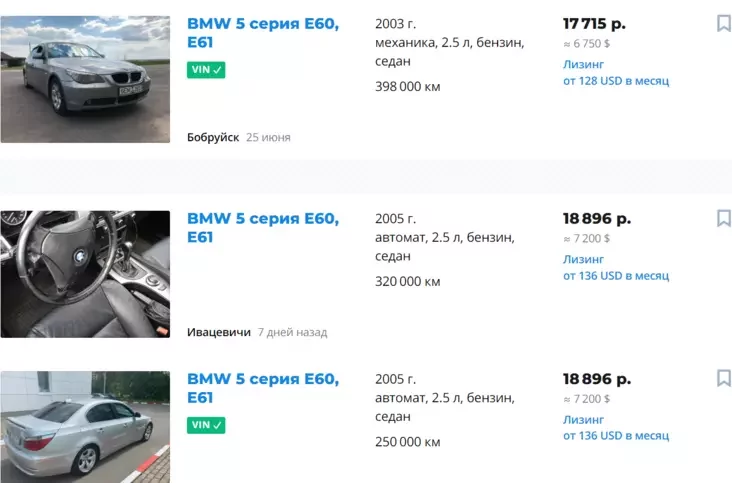Open the BMW steering wheel interior photo
Image resolution: width=732 pixels, height=483 pixels.
[85, 273]
